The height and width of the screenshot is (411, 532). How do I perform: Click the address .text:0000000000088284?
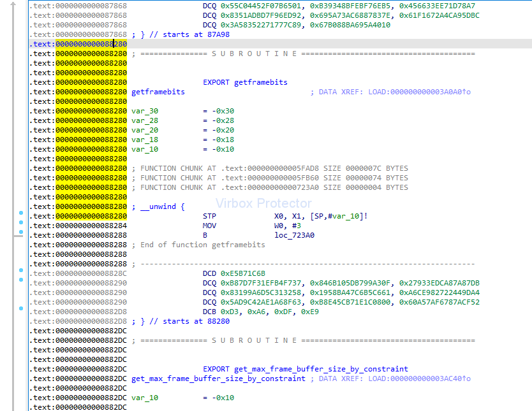coord(78,226)
